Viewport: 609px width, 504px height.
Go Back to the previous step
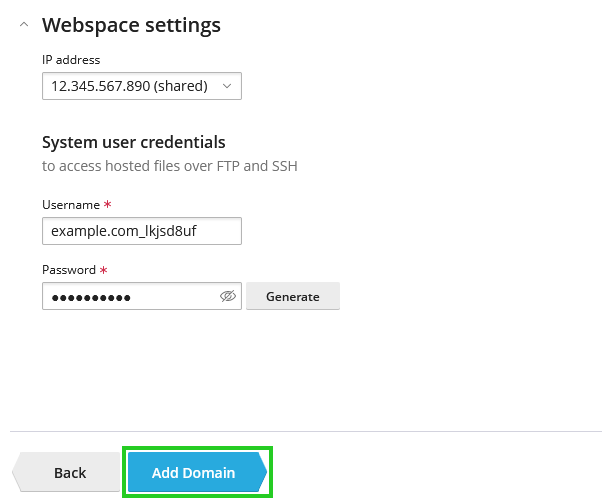[x=68, y=473]
